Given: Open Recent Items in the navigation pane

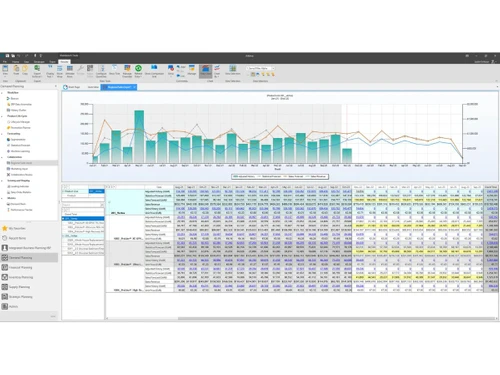Looking at the screenshot, I should coord(14,238).
